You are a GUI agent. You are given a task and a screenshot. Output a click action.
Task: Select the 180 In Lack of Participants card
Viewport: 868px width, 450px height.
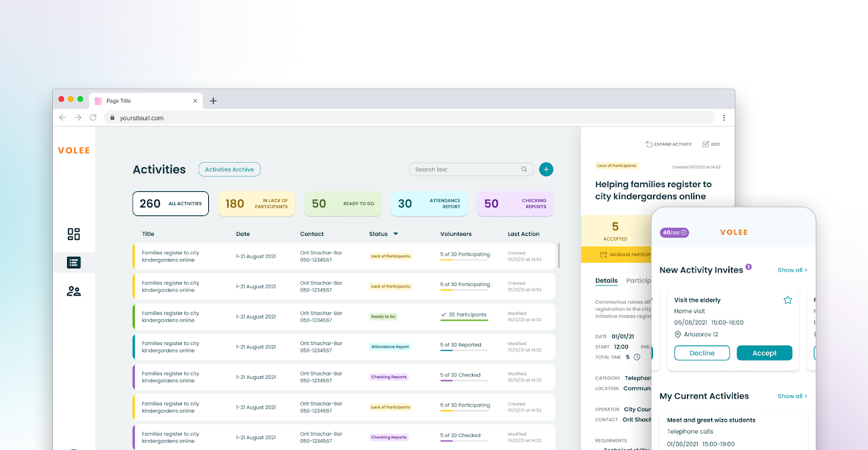click(256, 203)
